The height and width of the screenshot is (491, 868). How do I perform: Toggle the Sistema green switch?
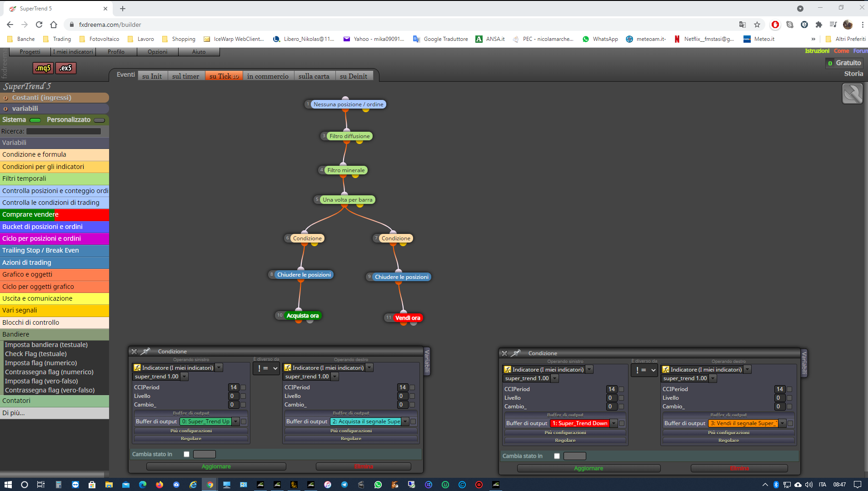pos(35,120)
